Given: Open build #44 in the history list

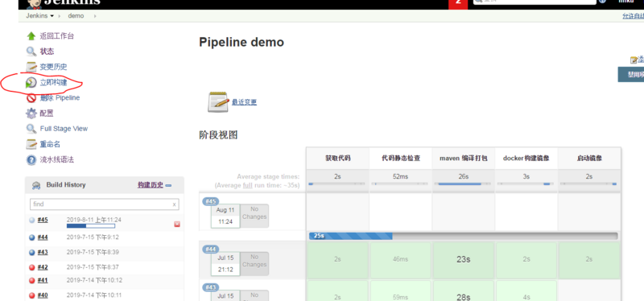Looking at the screenshot, I should 43,237.
